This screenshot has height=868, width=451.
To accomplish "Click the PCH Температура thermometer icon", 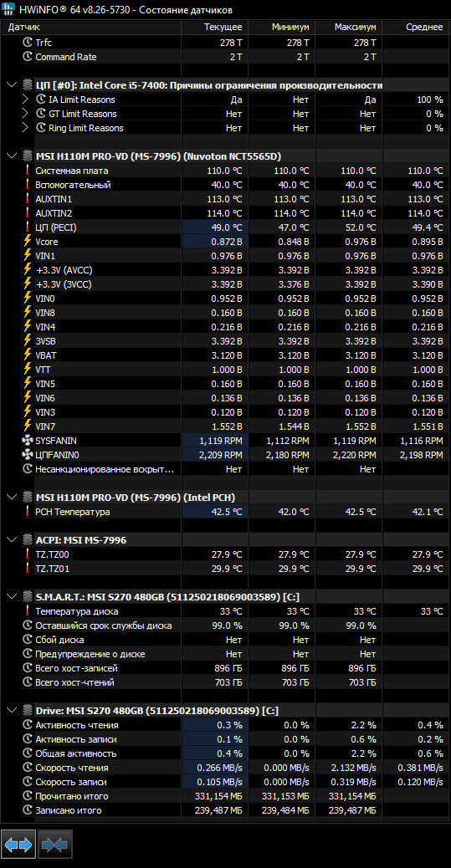I will 27,512.
